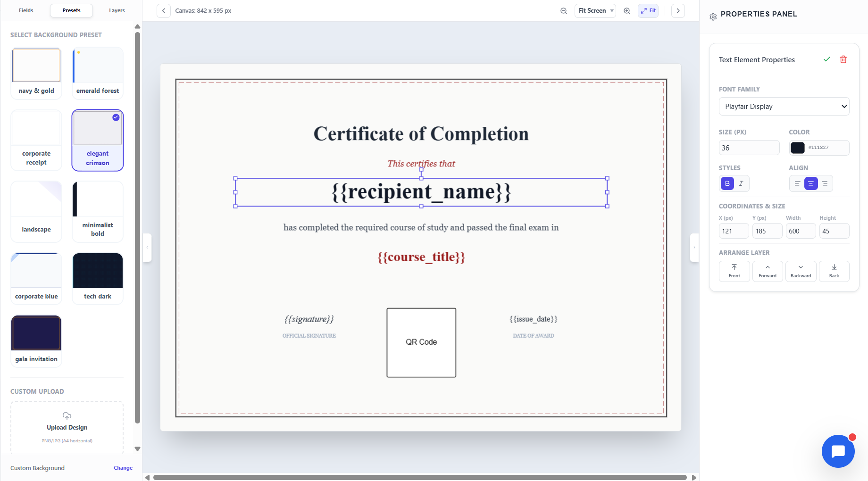Open the Font Family dropdown
868x481 pixels.
click(784, 107)
